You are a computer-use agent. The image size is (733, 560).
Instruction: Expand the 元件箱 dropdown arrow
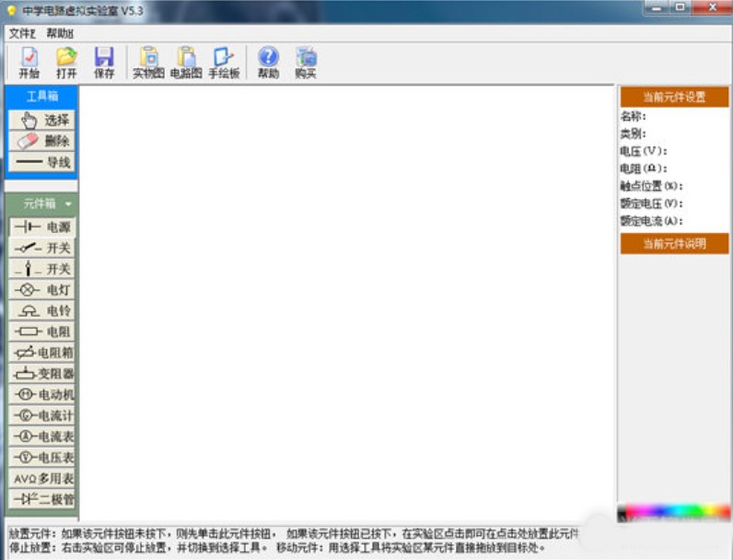[69, 204]
